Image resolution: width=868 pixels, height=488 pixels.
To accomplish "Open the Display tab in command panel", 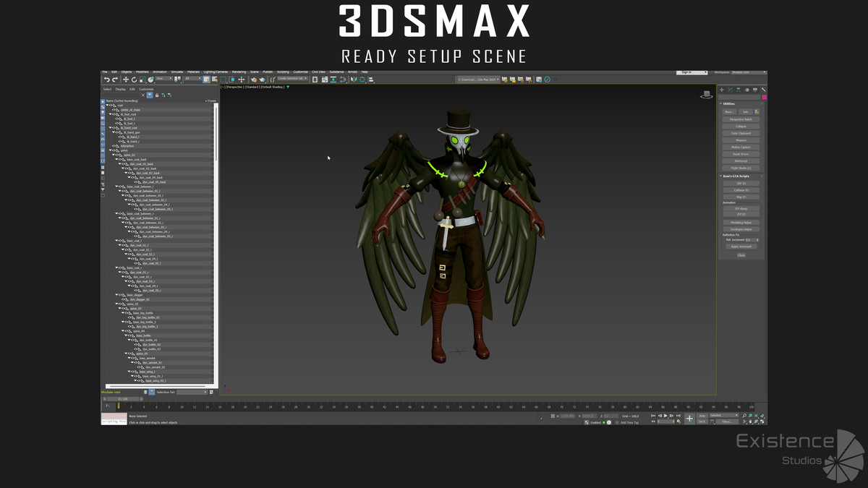I will (x=755, y=90).
